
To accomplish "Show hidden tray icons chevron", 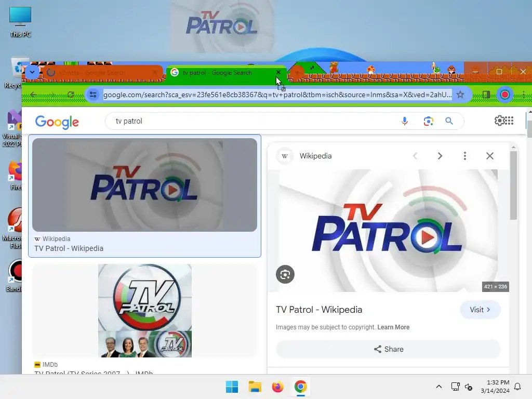I will [438, 387].
